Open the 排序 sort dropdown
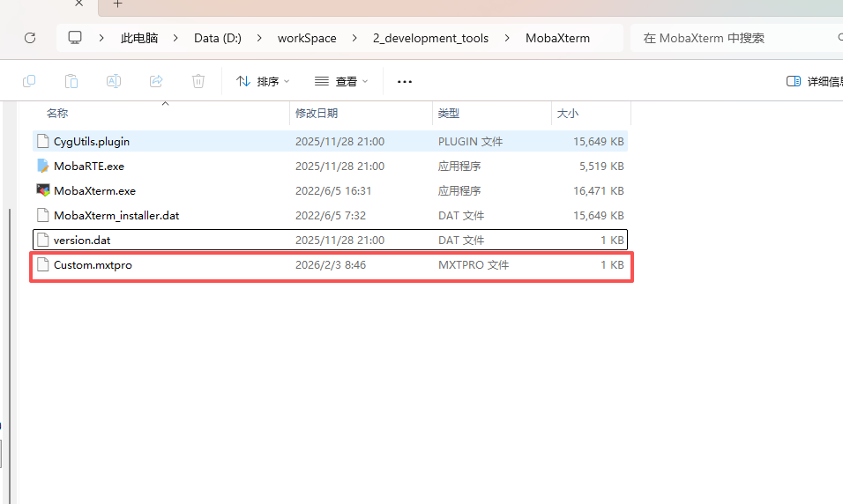 (x=263, y=81)
